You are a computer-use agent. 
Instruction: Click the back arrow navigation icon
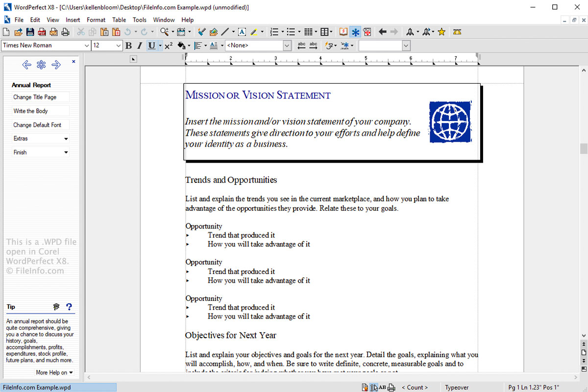coord(382,32)
